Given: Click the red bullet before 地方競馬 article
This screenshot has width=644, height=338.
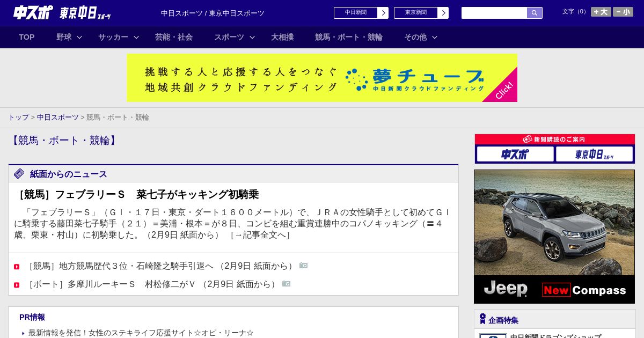Looking at the screenshot, I should coord(17,267).
